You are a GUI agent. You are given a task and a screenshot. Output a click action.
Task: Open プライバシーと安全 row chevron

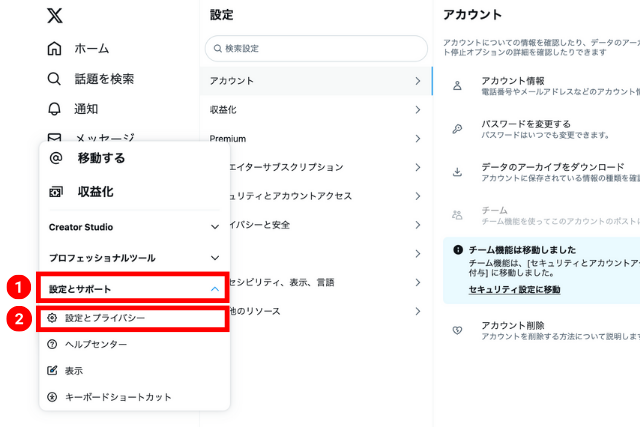point(417,225)
